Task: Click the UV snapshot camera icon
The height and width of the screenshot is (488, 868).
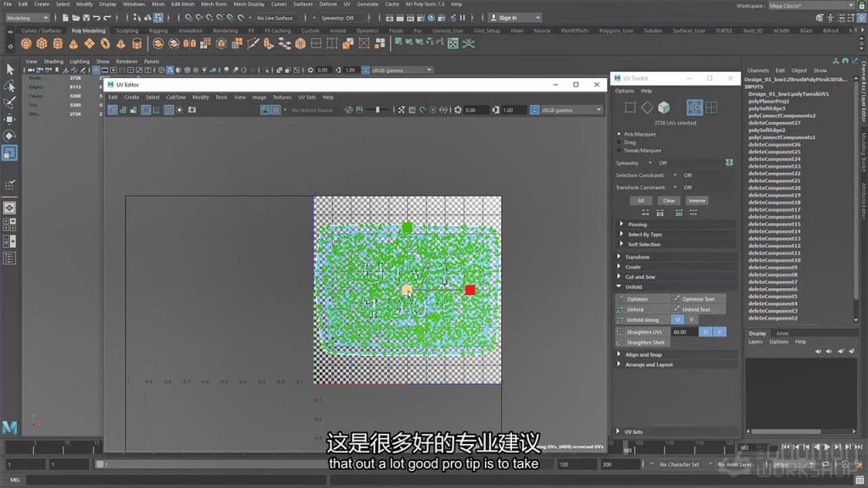Action: click(192, 110)
